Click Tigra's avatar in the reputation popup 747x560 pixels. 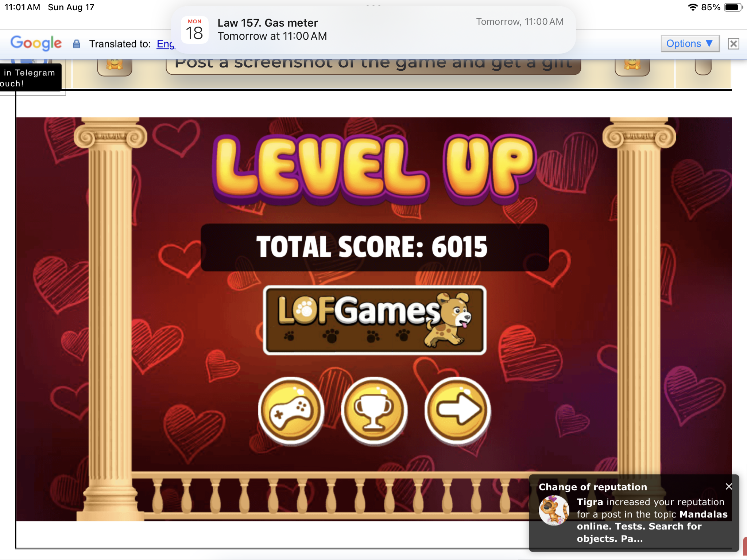554,510
